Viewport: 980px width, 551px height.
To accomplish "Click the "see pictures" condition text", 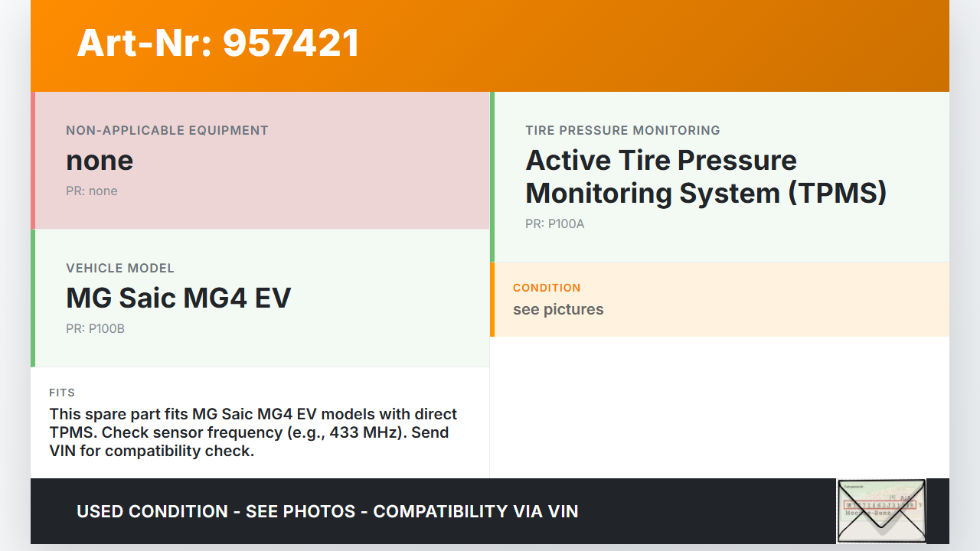I will 558,309.
